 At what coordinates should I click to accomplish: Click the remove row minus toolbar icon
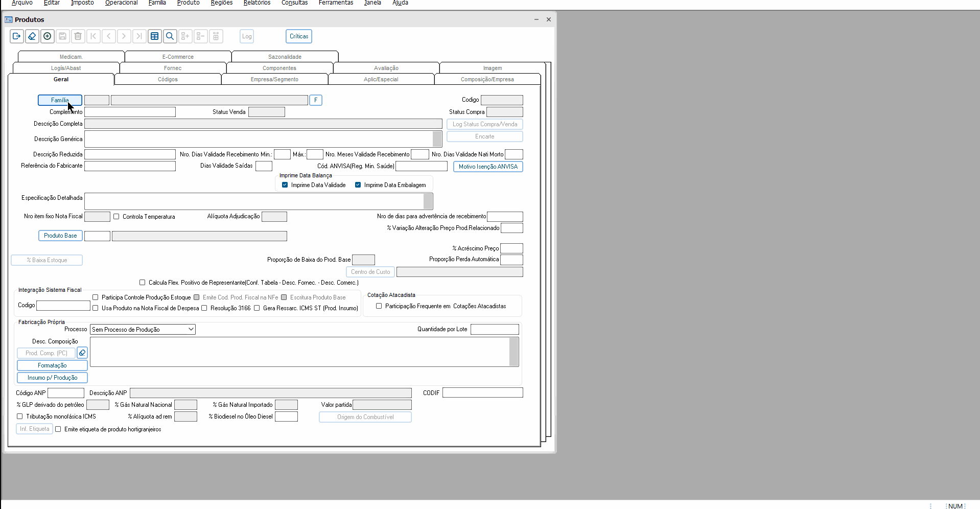pyautogui.click(x=201, y=36)
